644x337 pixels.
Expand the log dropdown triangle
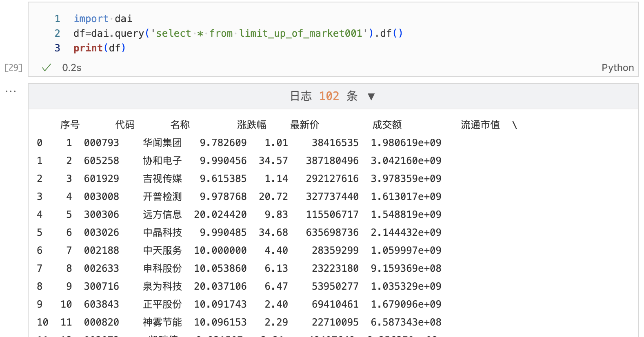pyautogui.click(x=371, y=97)
